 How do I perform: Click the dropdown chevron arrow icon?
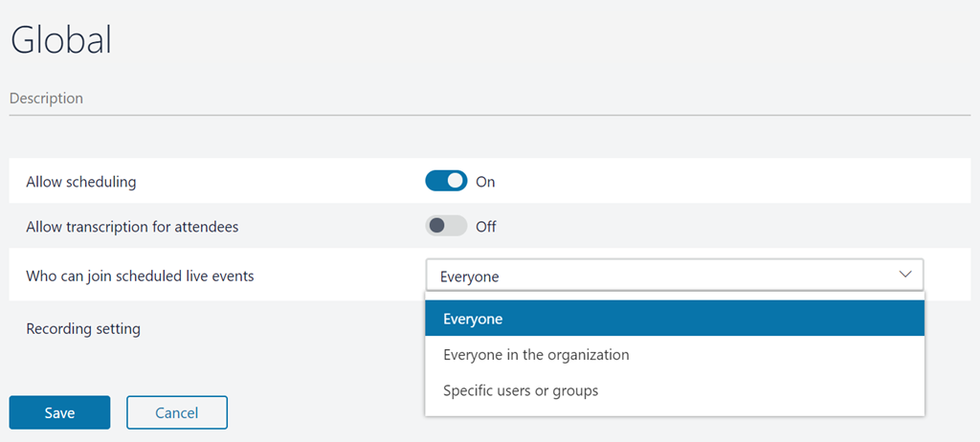(905, 275)
